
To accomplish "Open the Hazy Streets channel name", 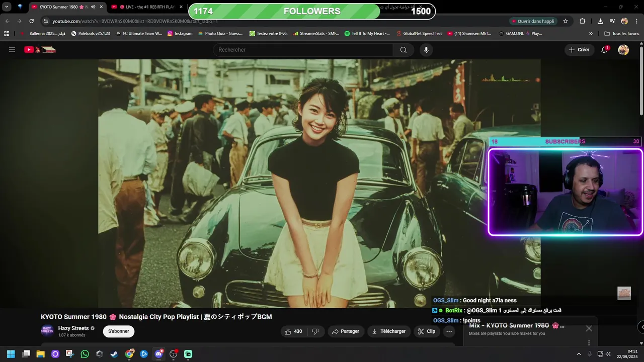I will 73,328.
